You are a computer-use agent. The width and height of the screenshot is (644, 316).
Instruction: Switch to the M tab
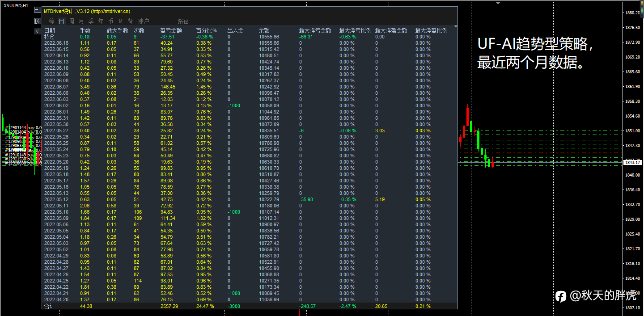coord(121,21)
